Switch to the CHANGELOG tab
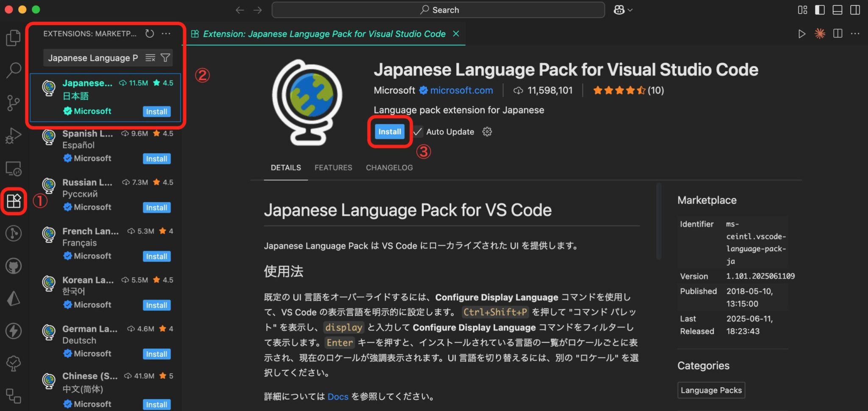 pos(389,168)
